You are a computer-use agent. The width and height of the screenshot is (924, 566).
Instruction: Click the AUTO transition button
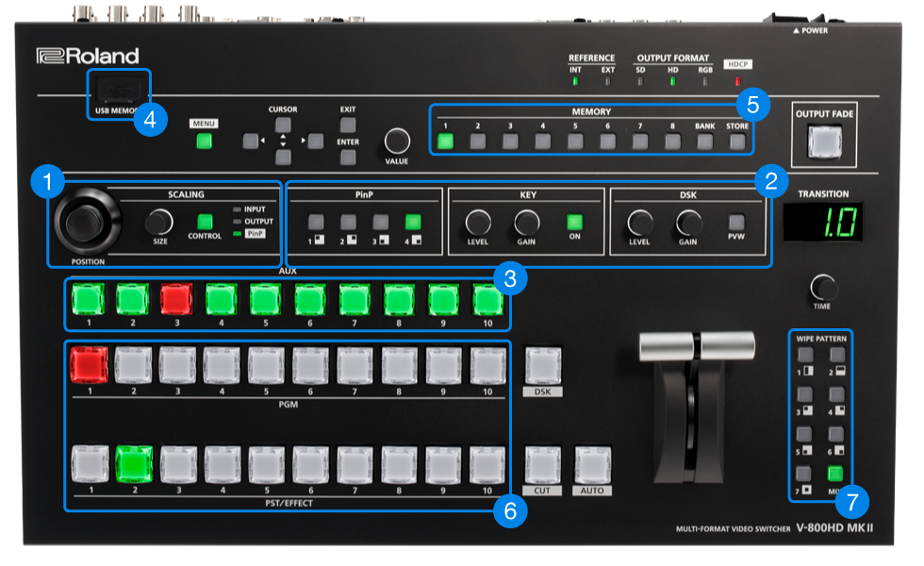pyautogui.click(x=592, y=464)
